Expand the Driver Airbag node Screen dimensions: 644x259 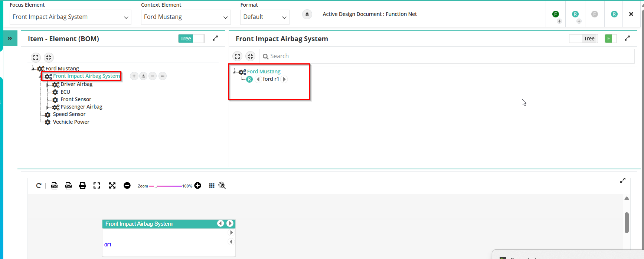(48, 85)
